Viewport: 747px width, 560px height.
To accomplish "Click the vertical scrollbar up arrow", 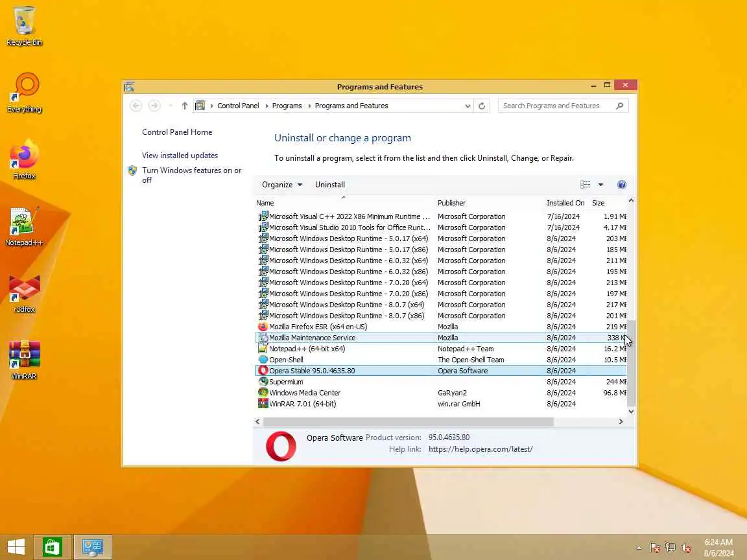I will 631,201.
